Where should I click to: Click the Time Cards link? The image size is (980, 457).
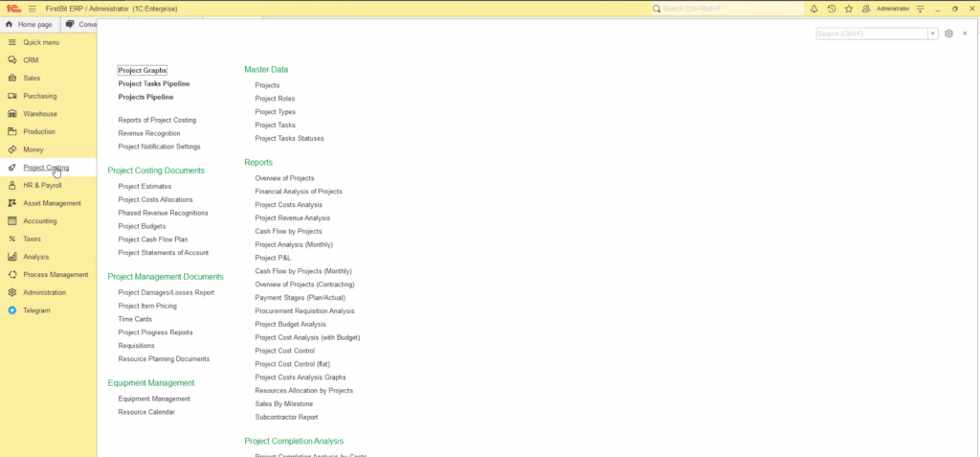[135, 319]
